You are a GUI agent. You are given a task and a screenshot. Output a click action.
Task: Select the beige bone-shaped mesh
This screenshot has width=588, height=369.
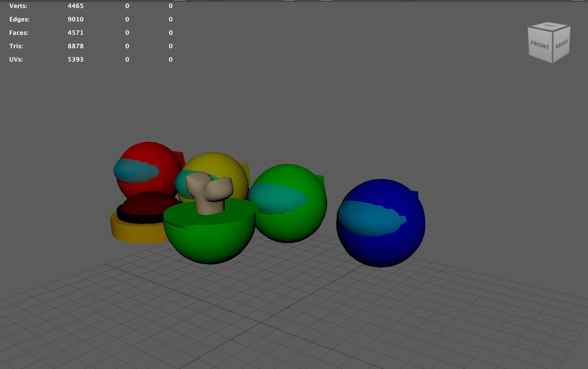tap(208, 191)
